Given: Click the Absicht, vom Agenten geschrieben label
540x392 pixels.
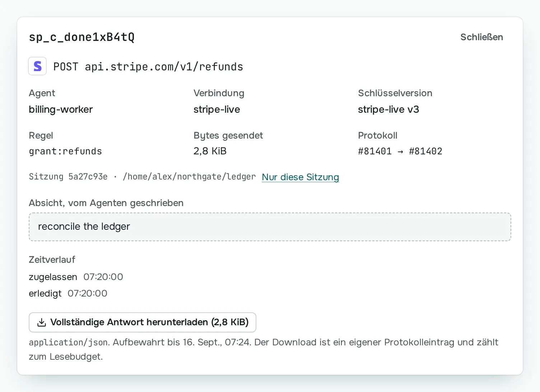Looking at the screenshot, I should 106,203.
